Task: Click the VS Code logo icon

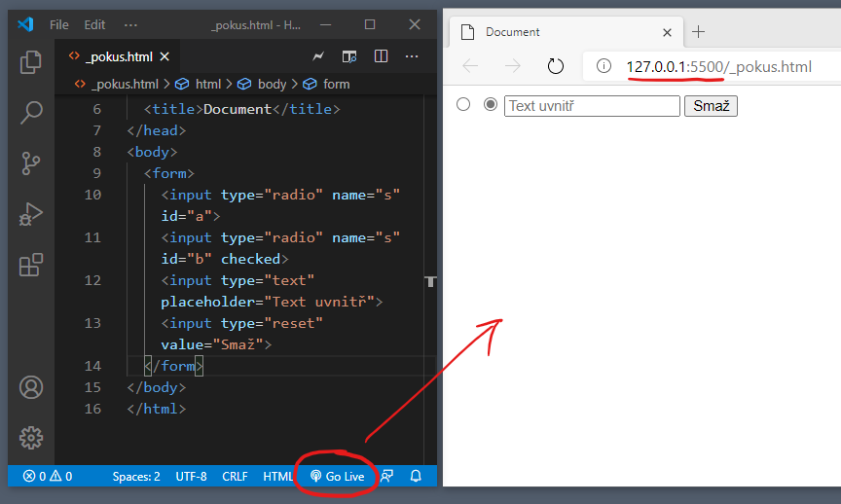Action: coord(25,24)
